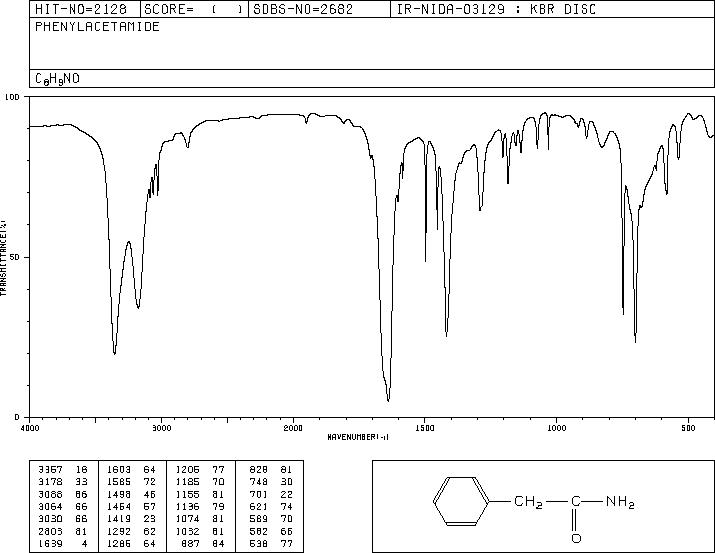This screenshot has height=553, width=715.
Task: Click the benzene ring in the structure diagram
Action: point(461,502)
